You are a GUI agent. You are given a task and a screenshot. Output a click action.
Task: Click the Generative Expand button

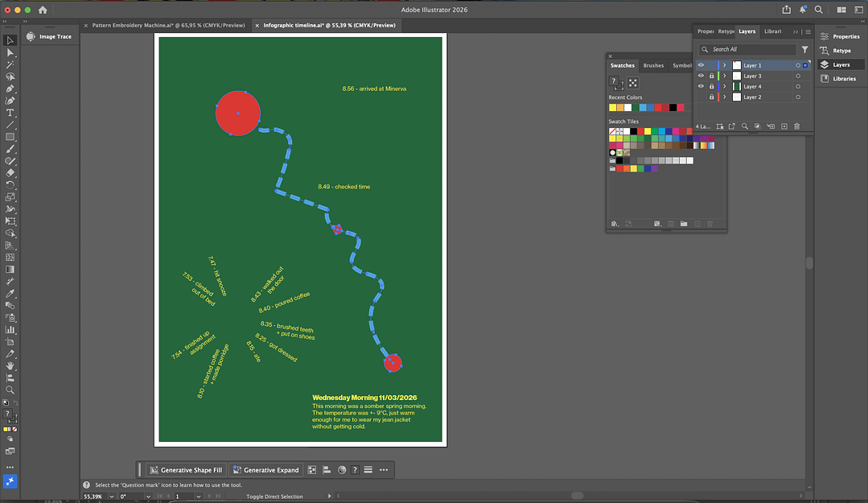click(265, 470)
